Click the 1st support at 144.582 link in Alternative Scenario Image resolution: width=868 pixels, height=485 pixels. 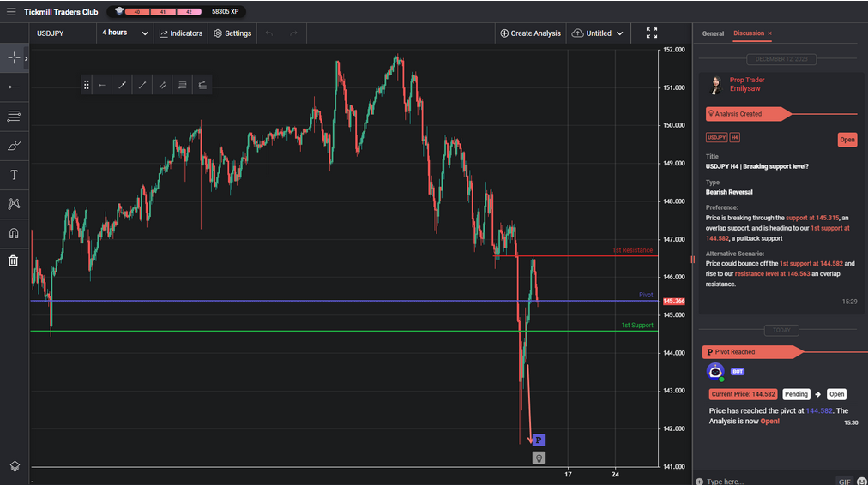(x=811, y=264)
